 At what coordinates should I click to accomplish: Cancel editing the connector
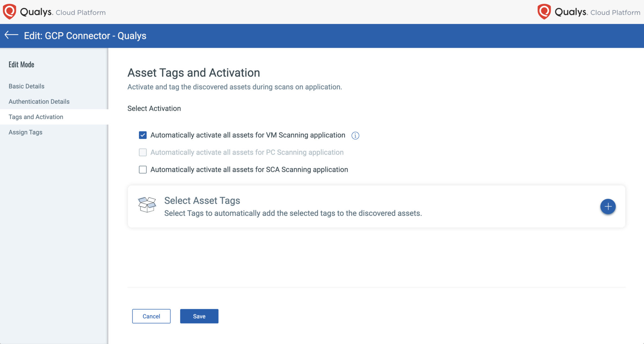tap(151, 316)
